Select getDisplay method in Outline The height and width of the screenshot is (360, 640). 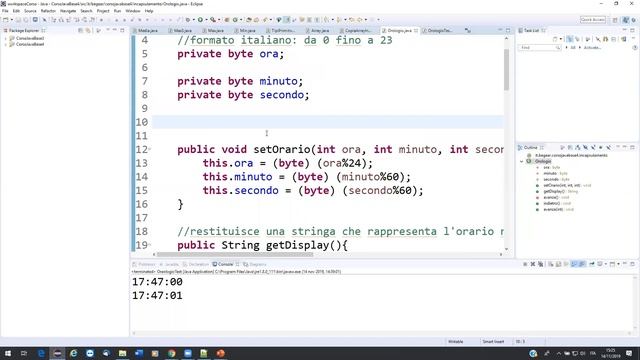click(x=561, y=191)
